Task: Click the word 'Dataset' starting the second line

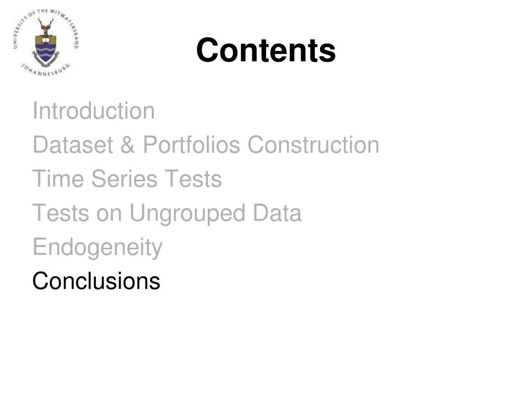Action: [73, 145]
